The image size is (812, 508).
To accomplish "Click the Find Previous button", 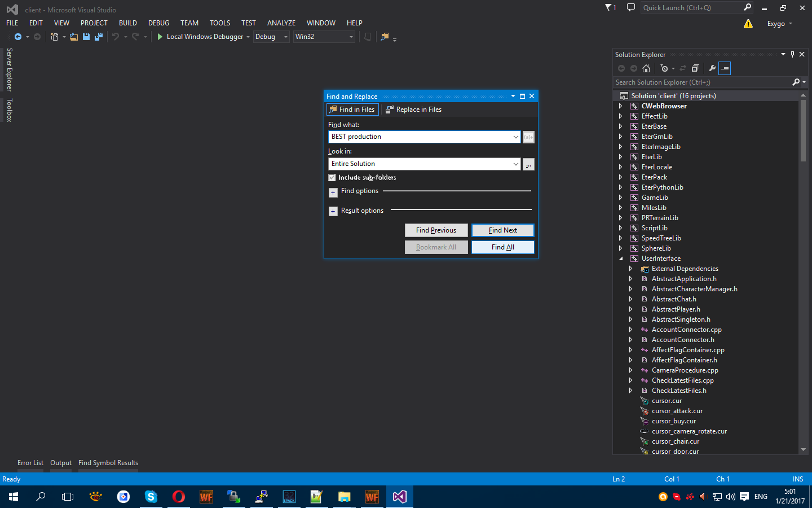I will click(436, 230).
